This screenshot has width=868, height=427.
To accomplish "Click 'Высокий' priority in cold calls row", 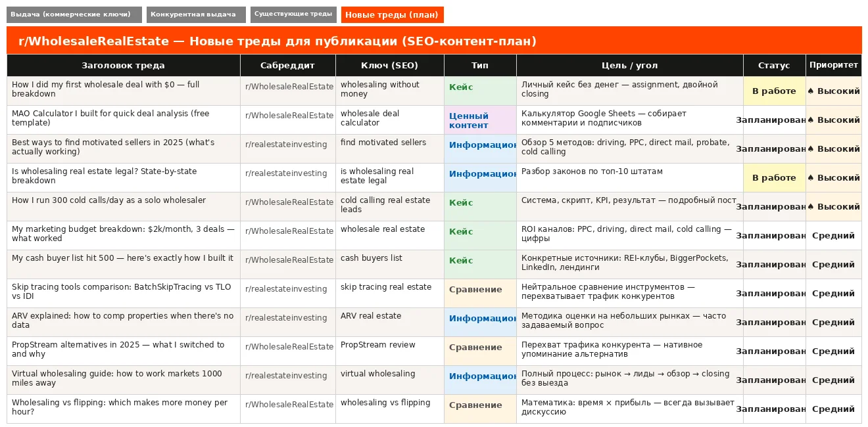I will click(x=834, y=207).
